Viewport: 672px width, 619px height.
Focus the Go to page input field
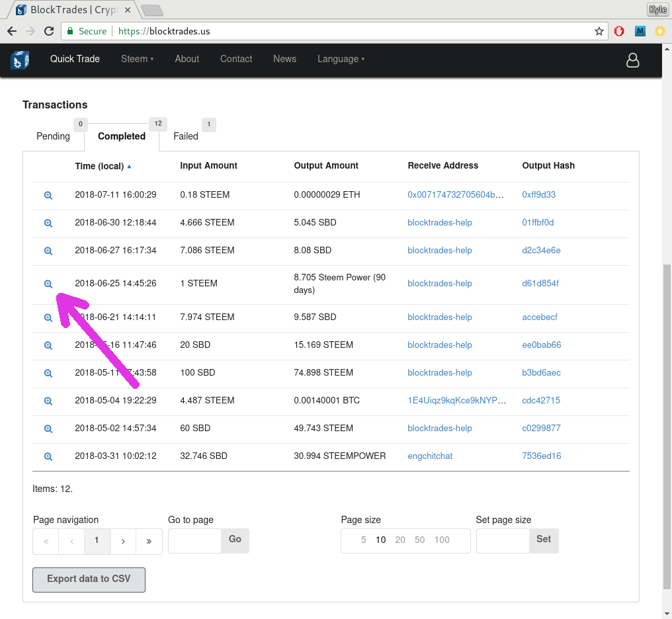[194, 541]
